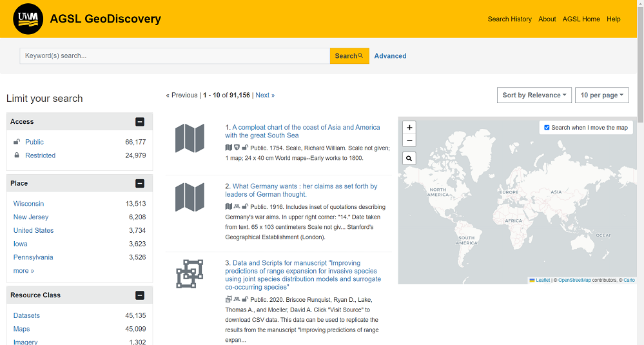Collapse the Place facet
Viewport: 644px width, 345px height.
tap(140, 183)
